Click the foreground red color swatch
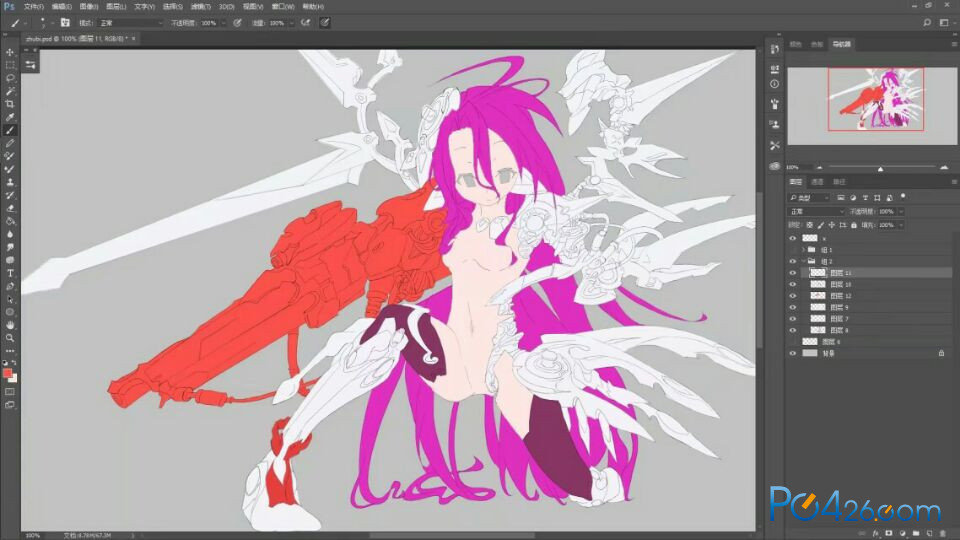The width and height of the screenshot is (960, 540). 7,373
